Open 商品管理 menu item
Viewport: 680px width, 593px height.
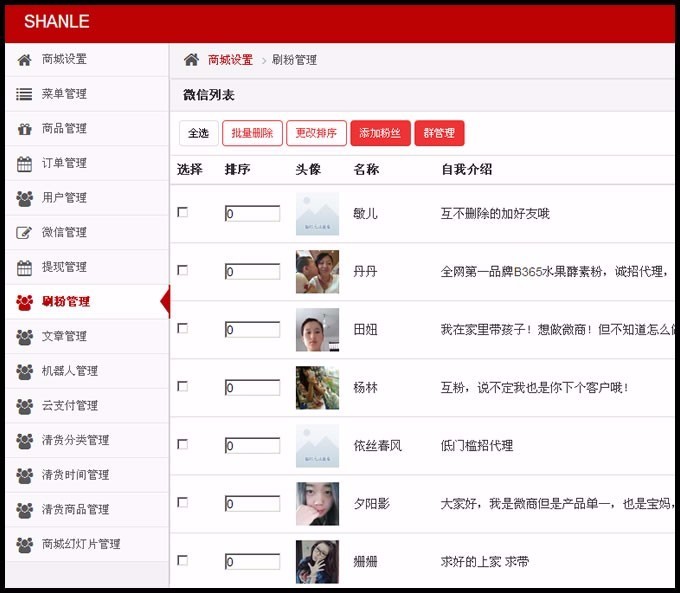pos(87,129)
